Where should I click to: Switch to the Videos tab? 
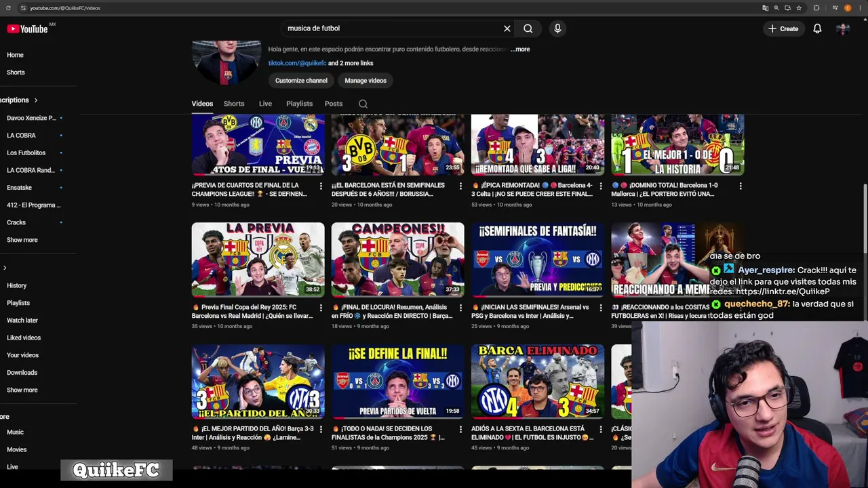click(202, 104)
